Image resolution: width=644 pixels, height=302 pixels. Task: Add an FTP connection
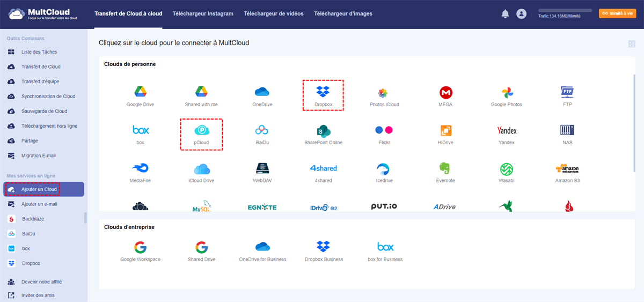[x=567, y=96]
